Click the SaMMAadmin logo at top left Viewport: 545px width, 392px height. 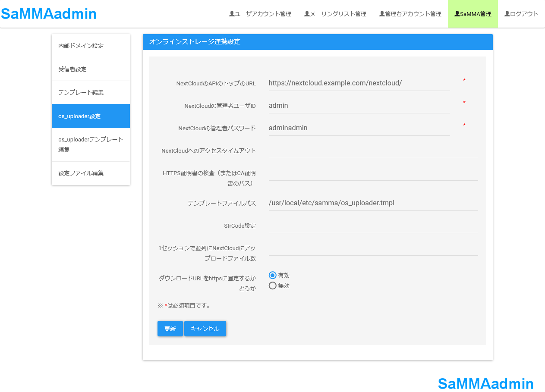48,14
